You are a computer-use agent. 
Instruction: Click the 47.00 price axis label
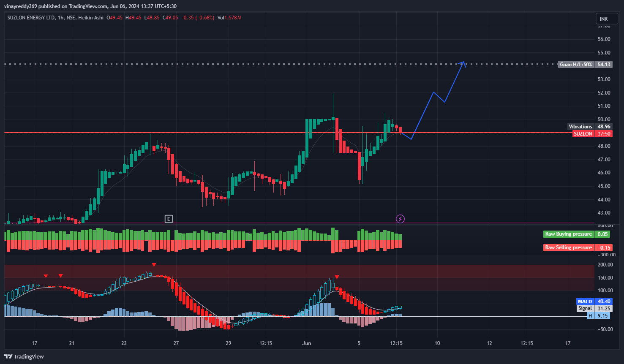click(604, 160)
